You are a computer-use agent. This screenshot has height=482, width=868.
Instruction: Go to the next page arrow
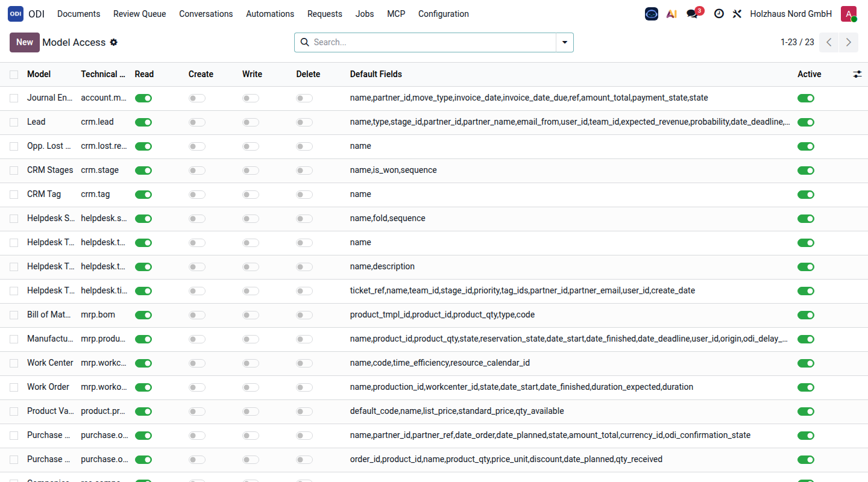click(x=848, y=42)
